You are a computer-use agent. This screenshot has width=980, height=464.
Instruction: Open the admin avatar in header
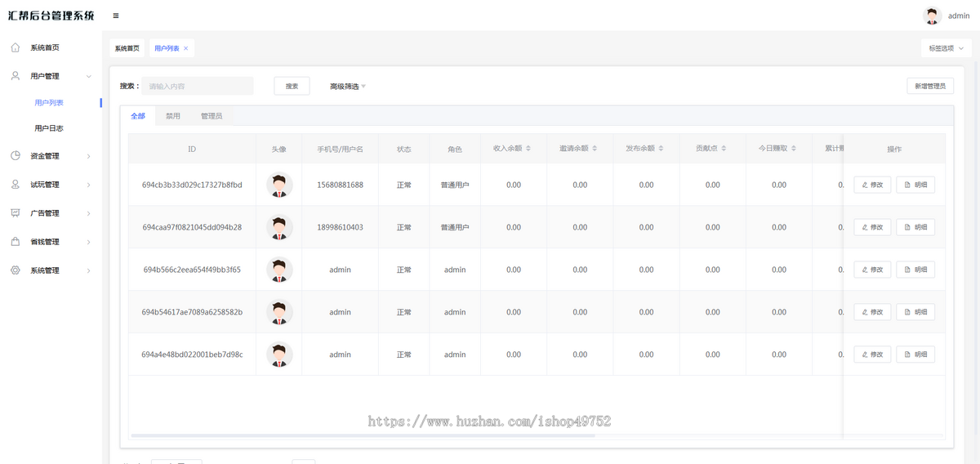pos(932,16)
